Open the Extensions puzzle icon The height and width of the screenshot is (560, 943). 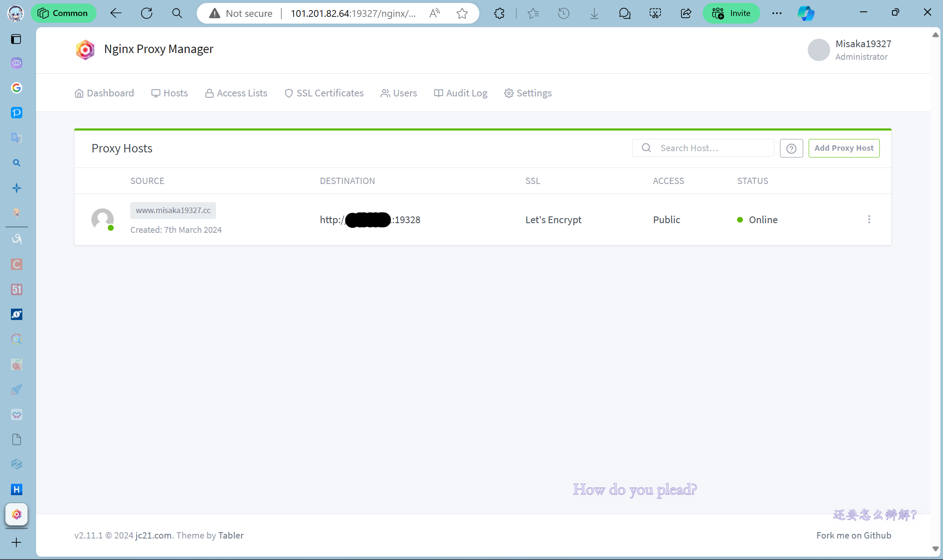[499, 13]
